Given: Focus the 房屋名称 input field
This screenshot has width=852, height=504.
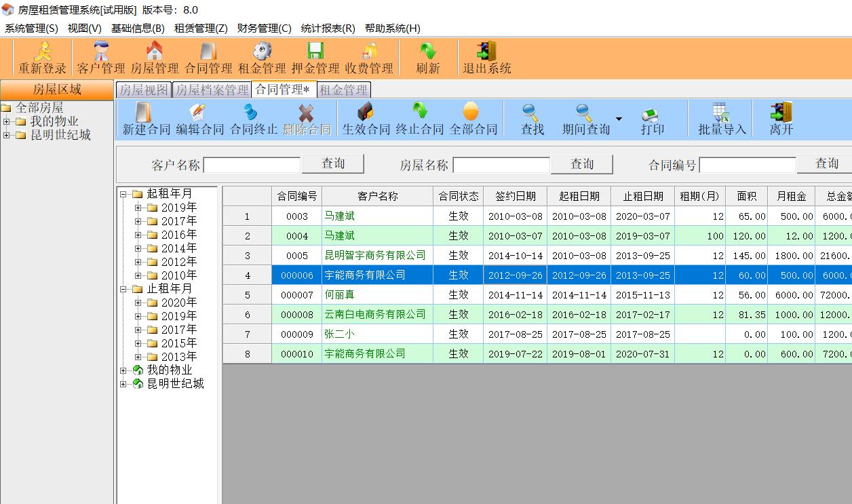Looking at the screenshot, I should (501, 165).
